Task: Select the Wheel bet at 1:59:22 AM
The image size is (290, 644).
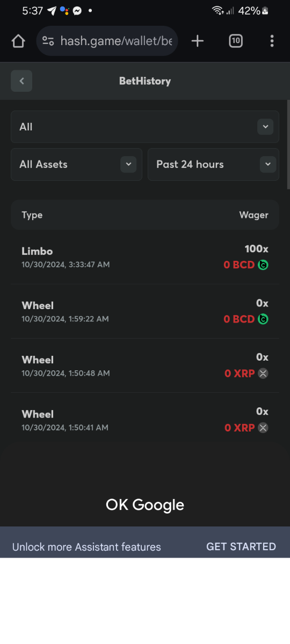Action: (145, 311)
